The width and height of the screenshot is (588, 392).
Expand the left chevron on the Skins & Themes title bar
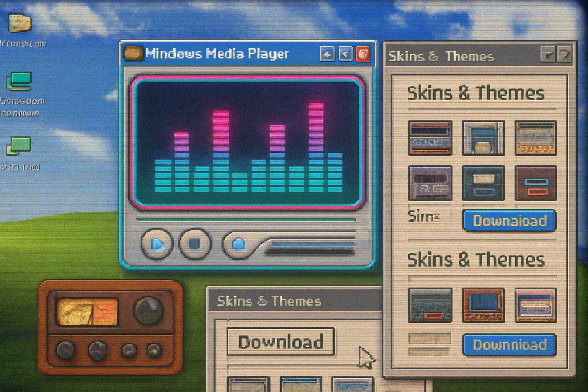tap(548, 55)
